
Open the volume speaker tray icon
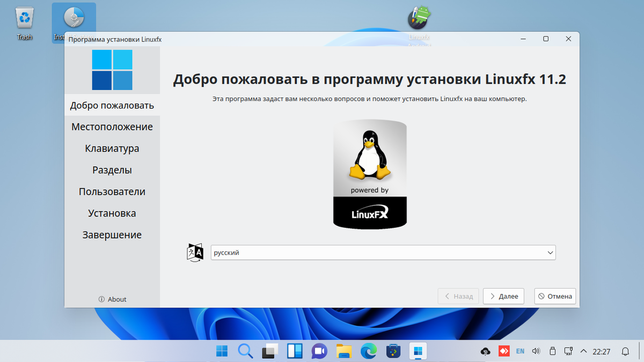(x=536, y=352)
